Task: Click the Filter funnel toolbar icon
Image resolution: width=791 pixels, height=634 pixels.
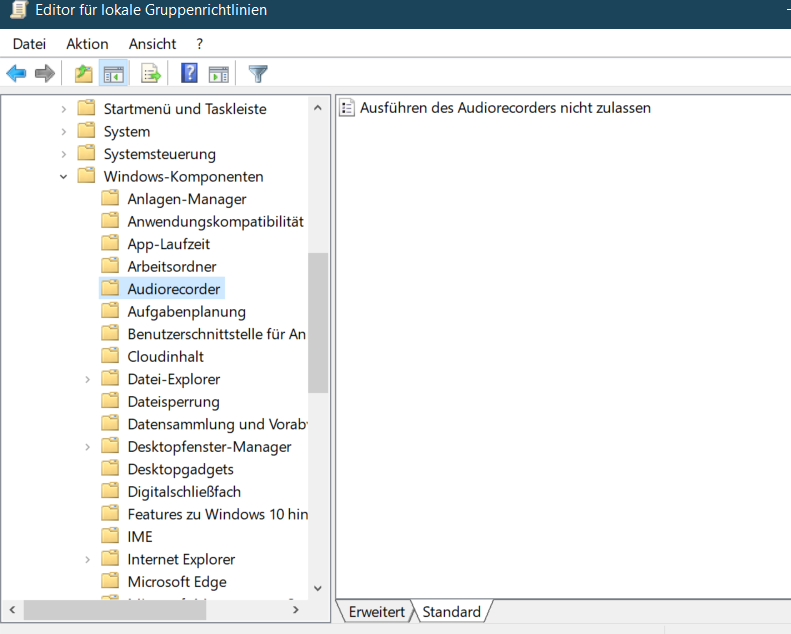Action: click(258, 74)
